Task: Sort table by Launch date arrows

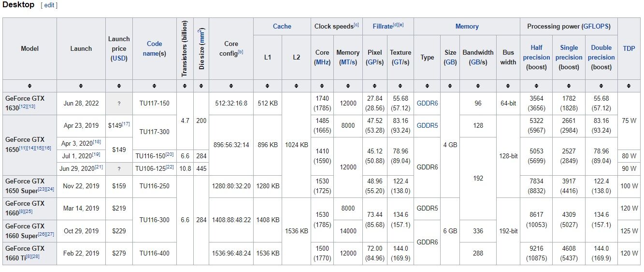Action: [81, 86]
